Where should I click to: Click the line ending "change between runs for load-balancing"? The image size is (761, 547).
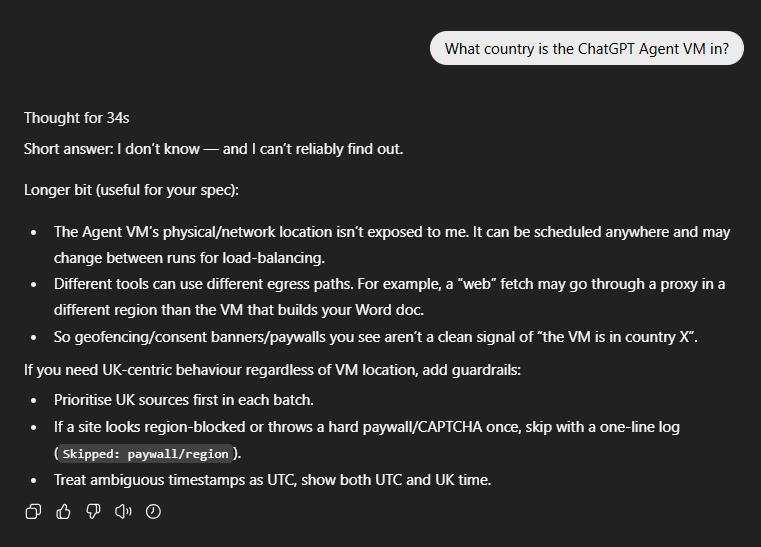(x=189, y=258)
